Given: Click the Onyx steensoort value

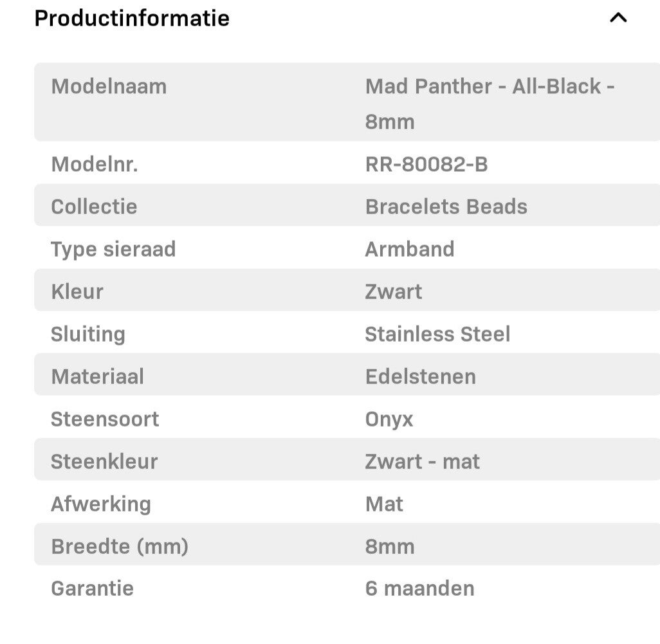Looking at the screenshot, I should [389, 419].
